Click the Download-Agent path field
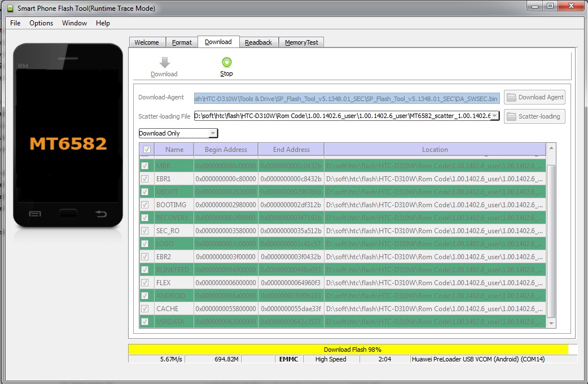The height and width of the screenshot is (384, 588). tap(347, 99)
